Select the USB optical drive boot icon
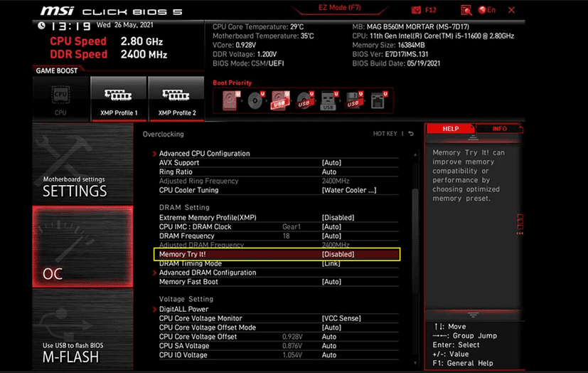The image size is (588, 373). coord(305,100)
